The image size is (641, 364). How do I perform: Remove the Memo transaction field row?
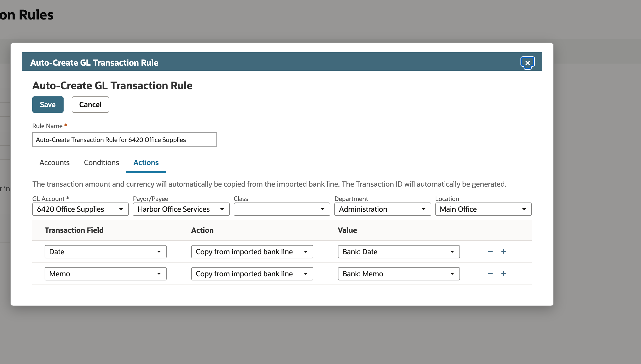(490, 274)
